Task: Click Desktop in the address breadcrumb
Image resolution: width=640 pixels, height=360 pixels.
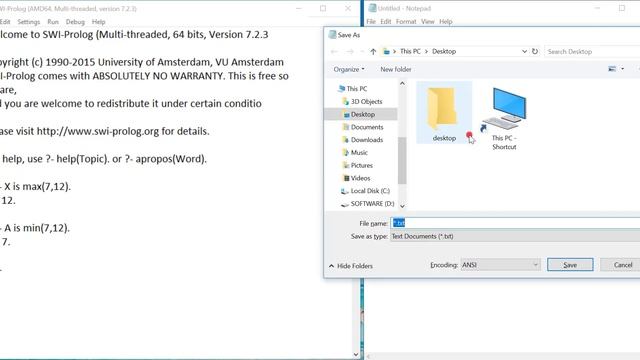Action: (x=444, y=51)
